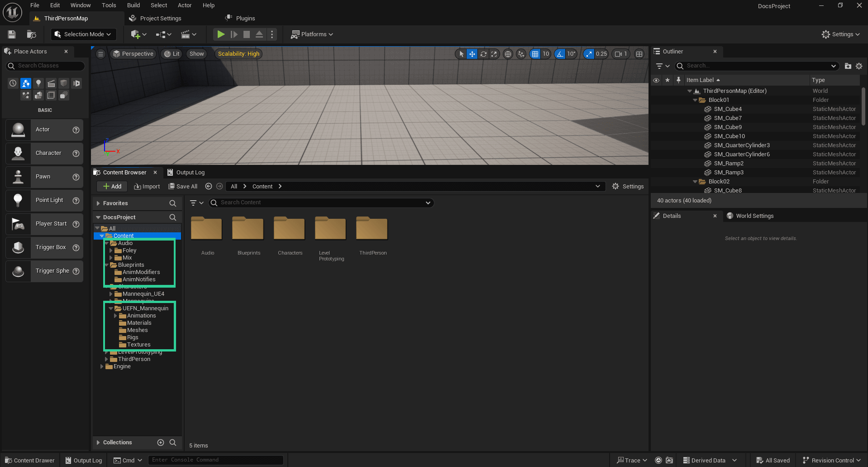This screenshot has width=868, height=467.
Task: Choose the Select objects cursor tool
Action: pos(461,54)
